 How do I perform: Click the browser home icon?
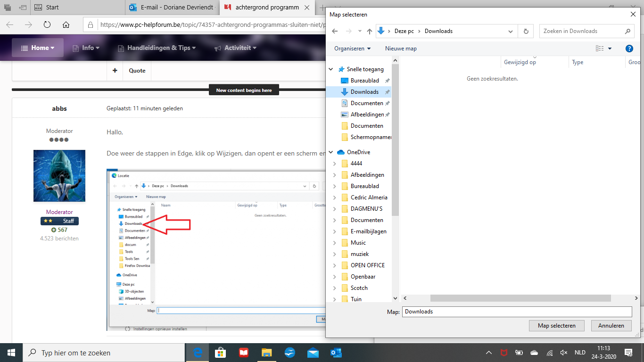[x=66, y=25]
